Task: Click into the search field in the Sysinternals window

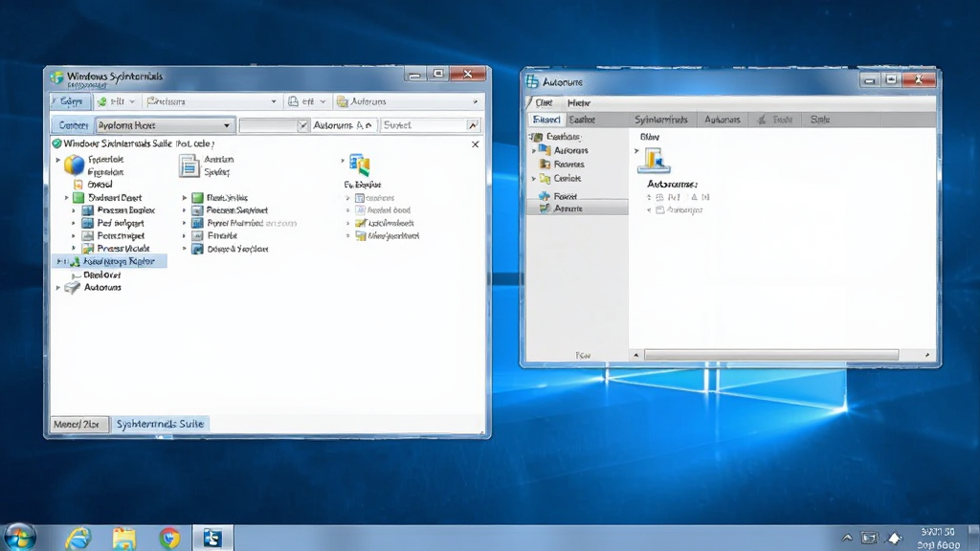Action: coord(424,125)
